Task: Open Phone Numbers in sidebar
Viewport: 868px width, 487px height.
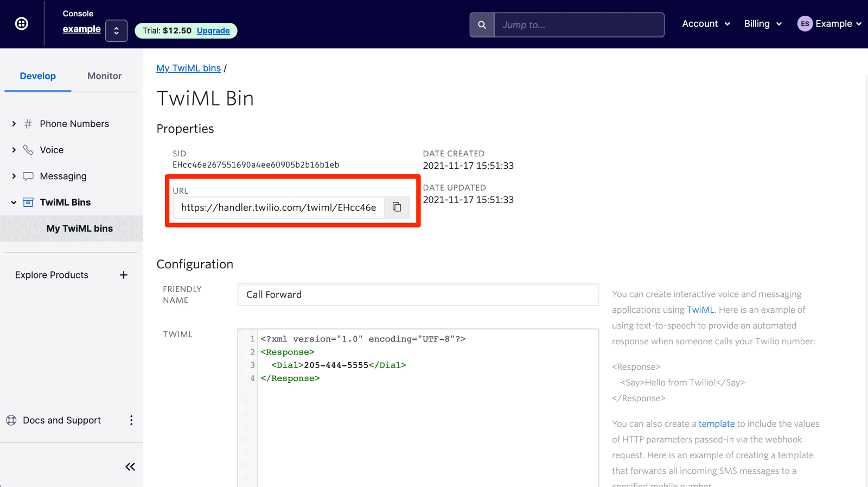Action: click(74, 124)
